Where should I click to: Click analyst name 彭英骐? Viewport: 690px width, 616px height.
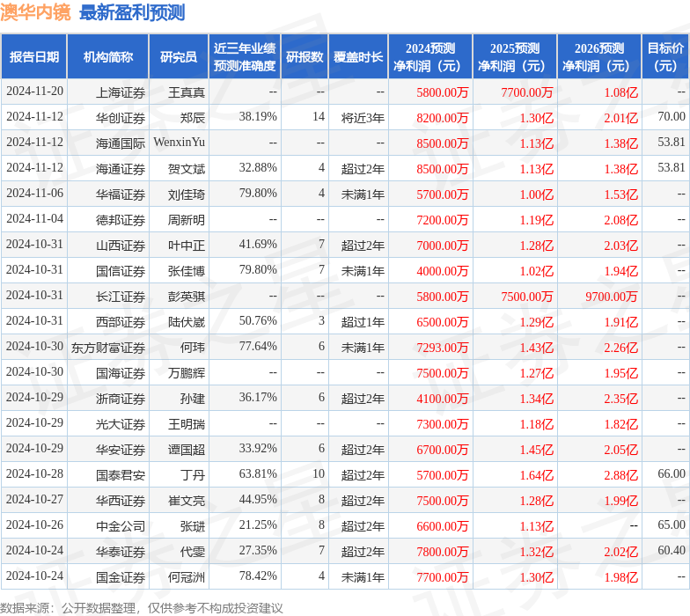tap(187, 297)
